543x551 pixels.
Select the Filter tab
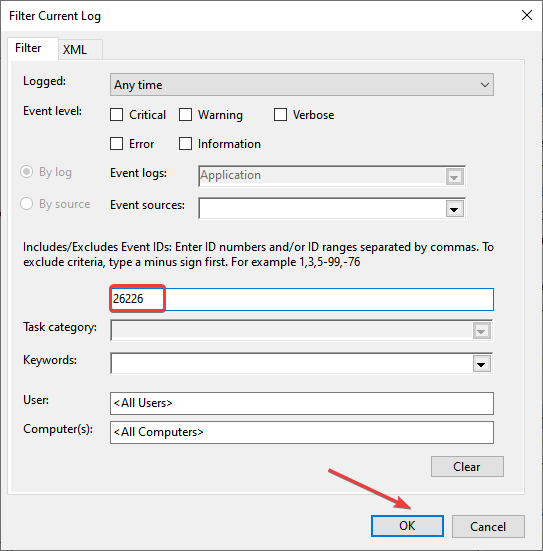[33, 48]
